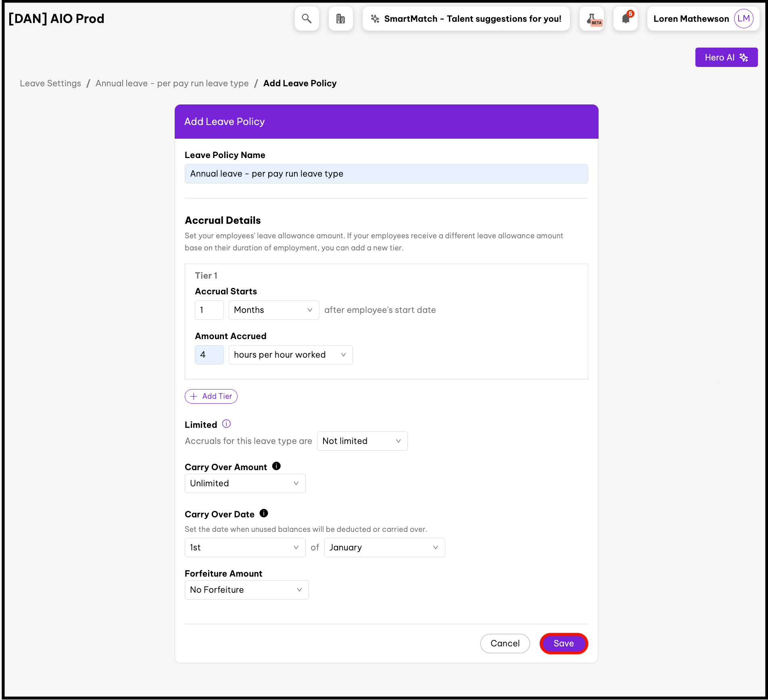This screenshot has height=700, width=768.
Task: Launch Hero AI
Action: [x=726, y=57]
